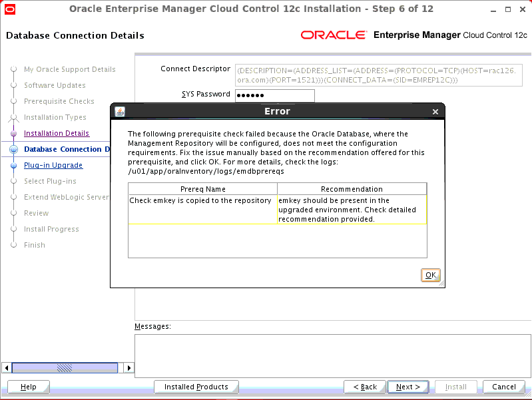Click the resize grip of the Error dialog

(441, 284)
